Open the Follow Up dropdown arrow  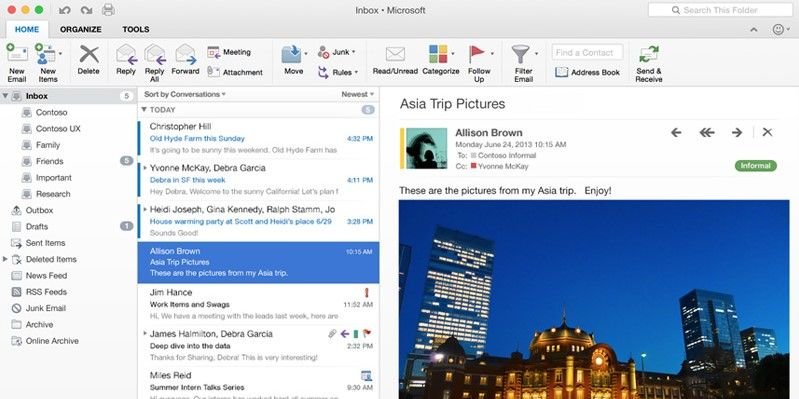click(492, 53)
